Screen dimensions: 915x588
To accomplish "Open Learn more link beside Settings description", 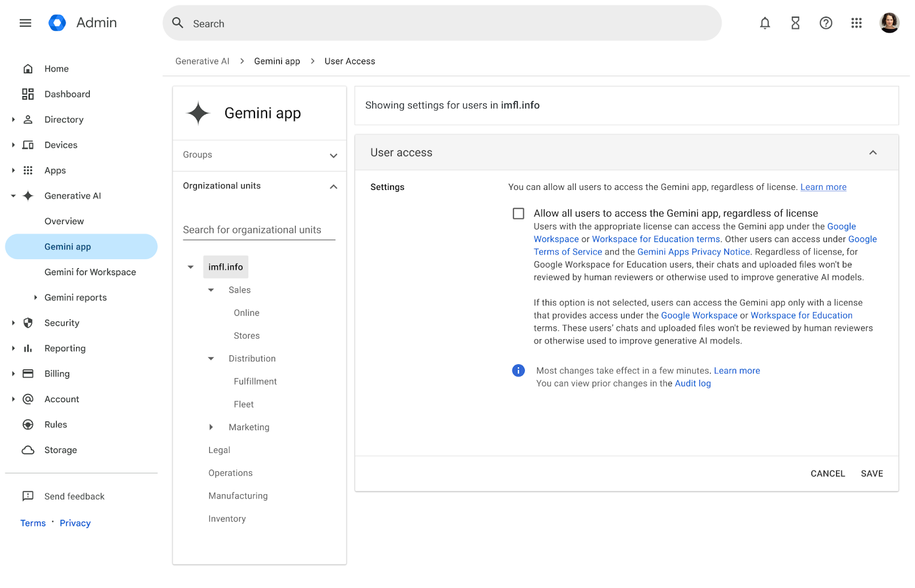I will [823, 187].
